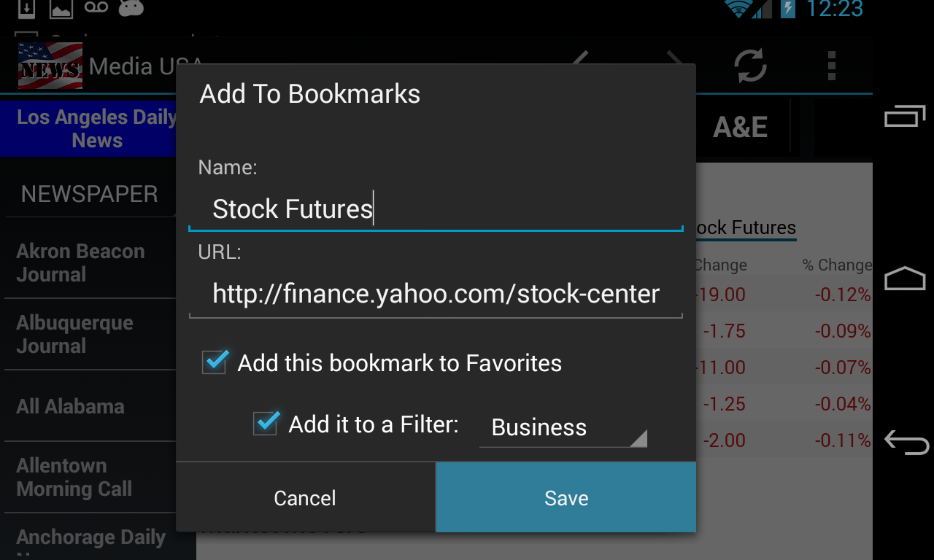The image size is (934, 560).
Task: Tap the Media USA news flag icon
Action: pyautogui.click(x=50, y=66)
